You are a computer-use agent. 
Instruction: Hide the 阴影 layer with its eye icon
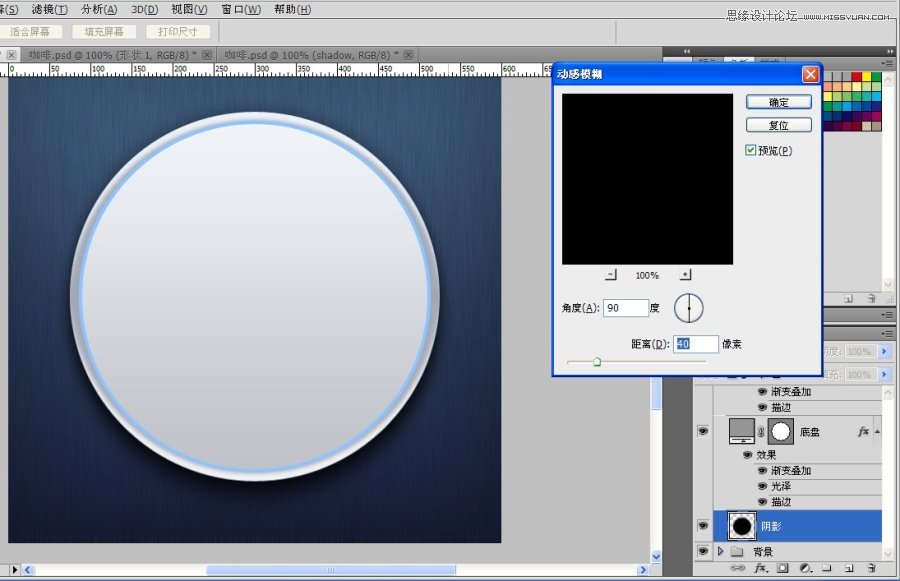703,525
